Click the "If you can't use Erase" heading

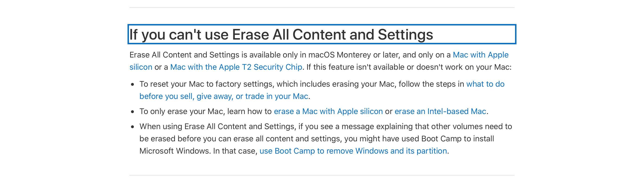(281, 34)
